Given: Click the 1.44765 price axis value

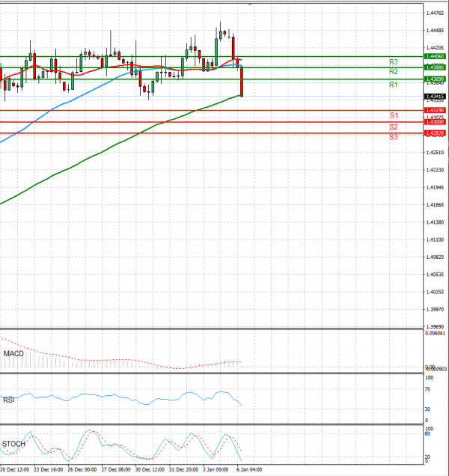Looking at the screenshot, I should (435, 13).
